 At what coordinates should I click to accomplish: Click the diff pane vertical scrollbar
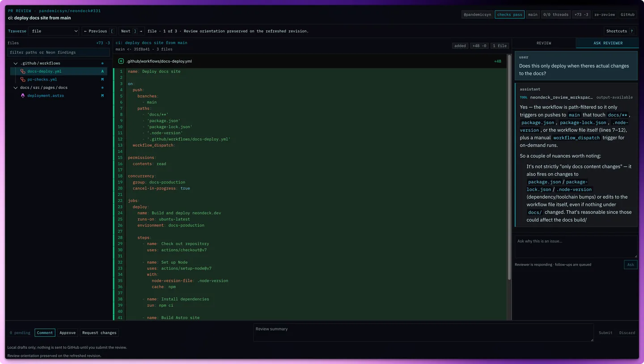tap(509, 167)
